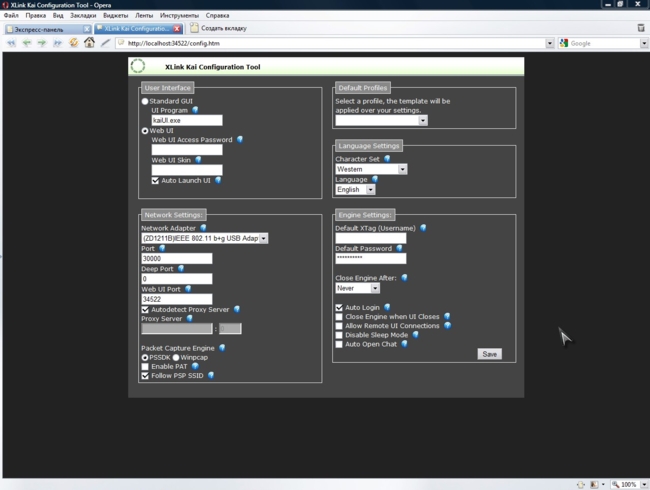Open the Google search engine dropdown arrow
Image resolution: width=650 pixels, height=490 pixels.
[643, 43]
